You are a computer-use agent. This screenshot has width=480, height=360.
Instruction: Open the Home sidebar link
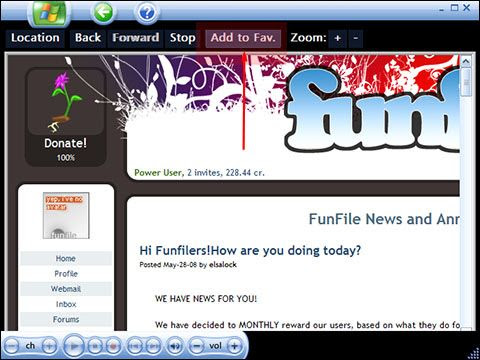pos(66,258)
